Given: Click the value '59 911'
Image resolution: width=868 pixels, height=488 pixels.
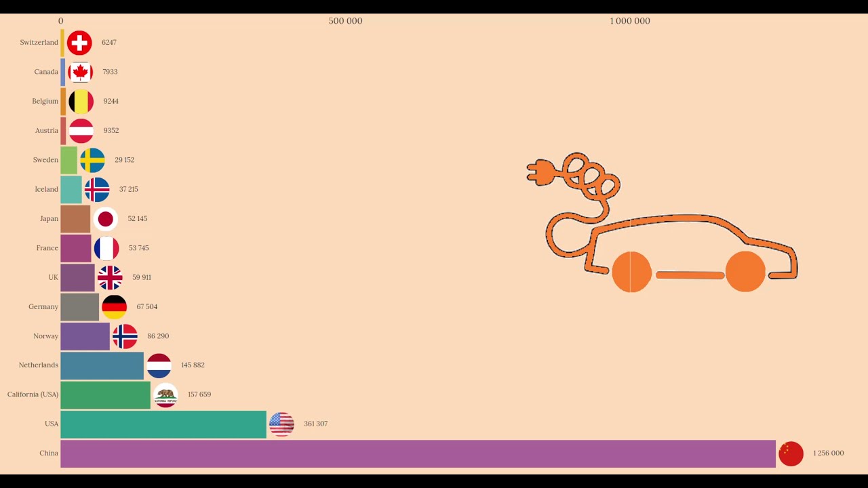Looking at the screenshot, I should 142,277.
